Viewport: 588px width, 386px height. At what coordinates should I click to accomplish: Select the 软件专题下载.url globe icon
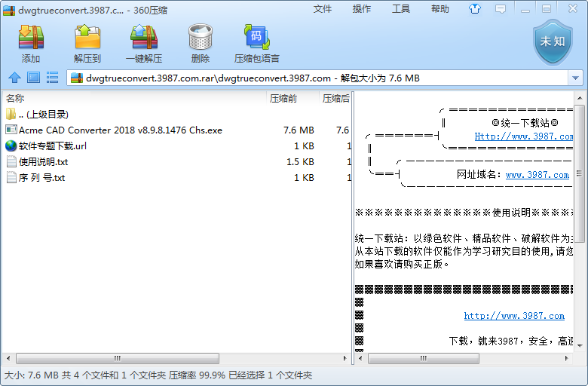coord(11,146)
